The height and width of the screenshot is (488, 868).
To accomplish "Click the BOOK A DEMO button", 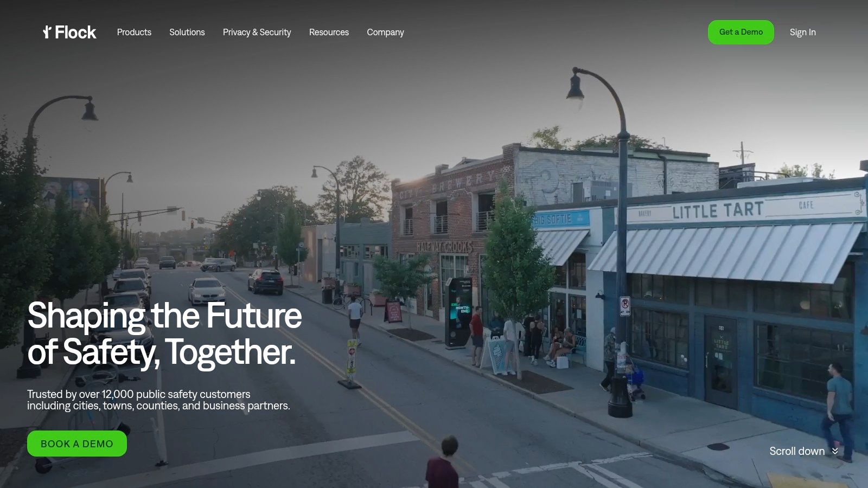I will pyautogui.click(x=77, y=444).
